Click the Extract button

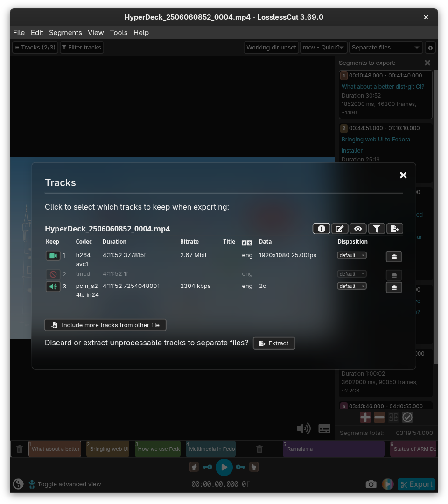coord(274,343)
